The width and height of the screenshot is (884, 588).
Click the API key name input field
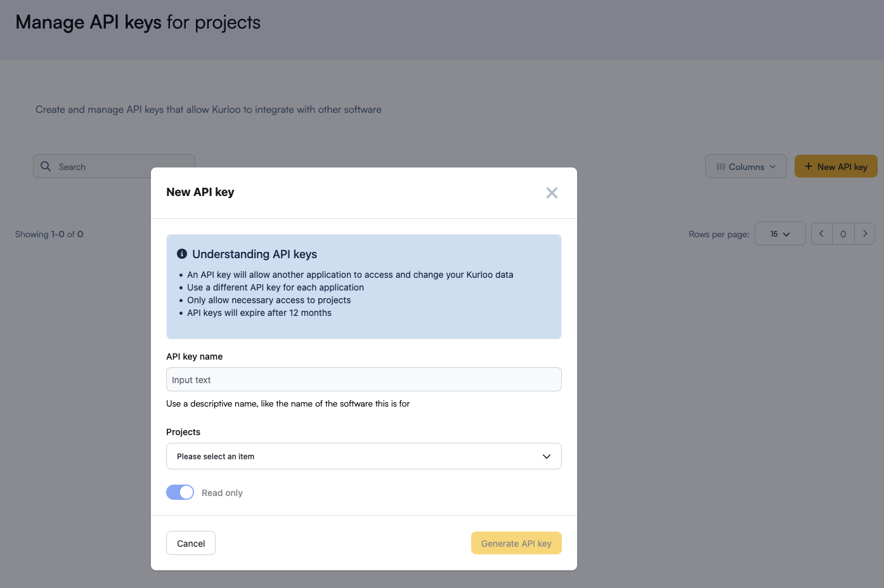363,379
